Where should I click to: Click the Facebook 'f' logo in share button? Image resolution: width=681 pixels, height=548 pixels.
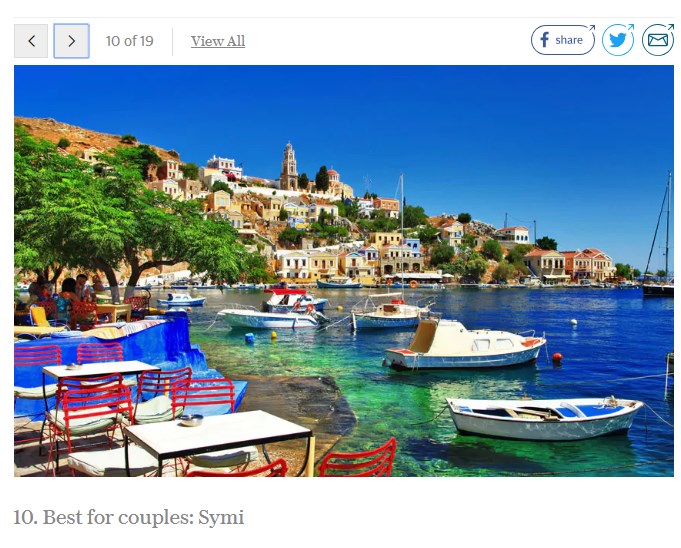point(544,40)
